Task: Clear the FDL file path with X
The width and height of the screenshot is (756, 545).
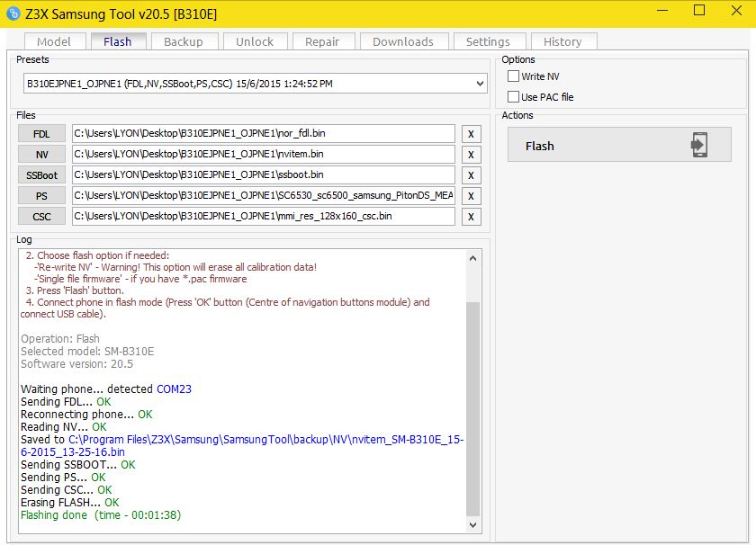Action: coord(471,134)
